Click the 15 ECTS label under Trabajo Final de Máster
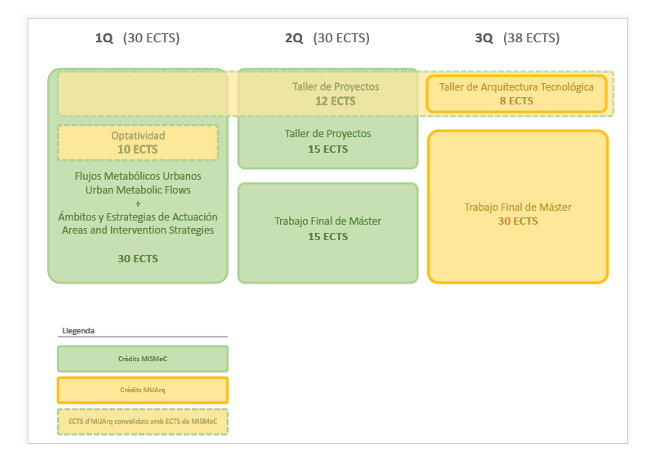The width and height of the screenshot is (658, 474). 327,237
